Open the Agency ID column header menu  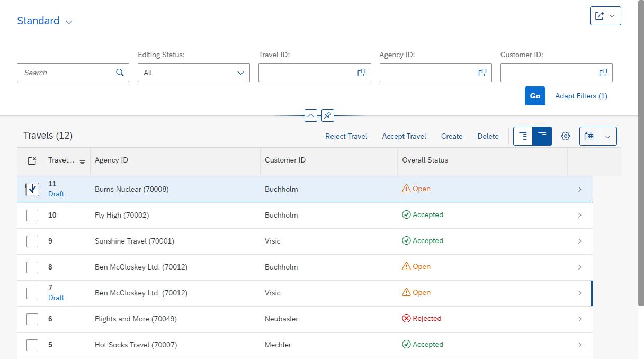[175, 160]
